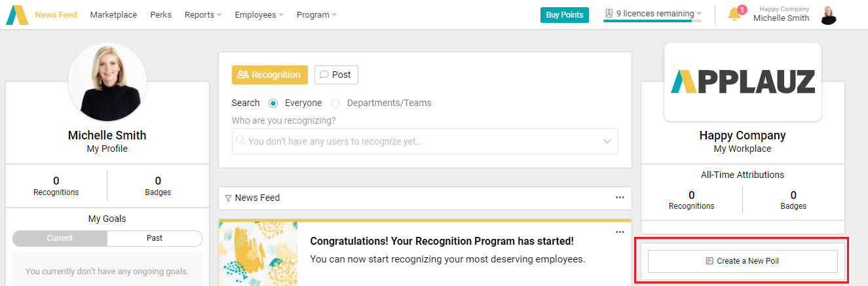Select the Everyone radio option
The width and height of the screenshot is (868, 286).
pyautogui.click(x=273, y=103)
